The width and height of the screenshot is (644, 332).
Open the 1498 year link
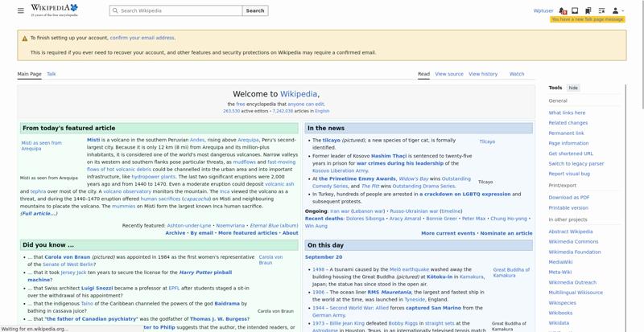318,269
